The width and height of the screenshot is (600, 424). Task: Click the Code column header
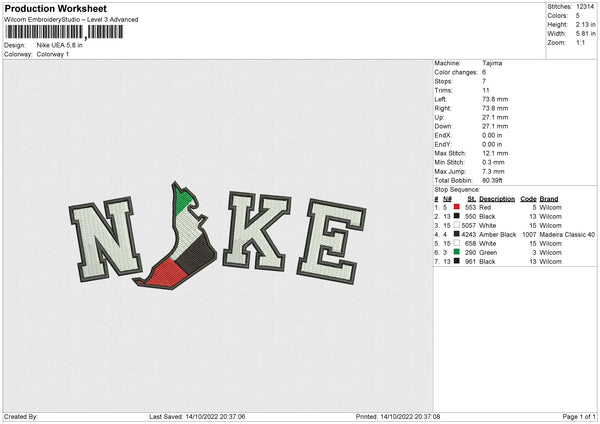[528, 199]
